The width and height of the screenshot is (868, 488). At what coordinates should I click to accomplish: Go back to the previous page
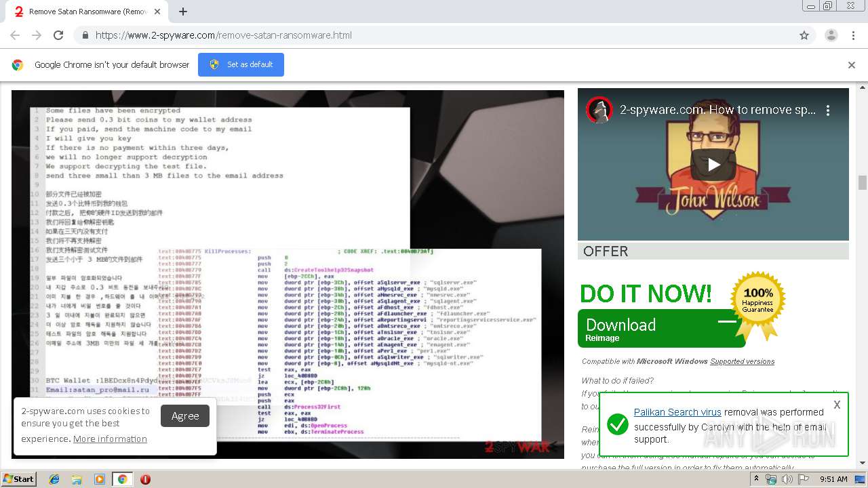coord(15,35)
